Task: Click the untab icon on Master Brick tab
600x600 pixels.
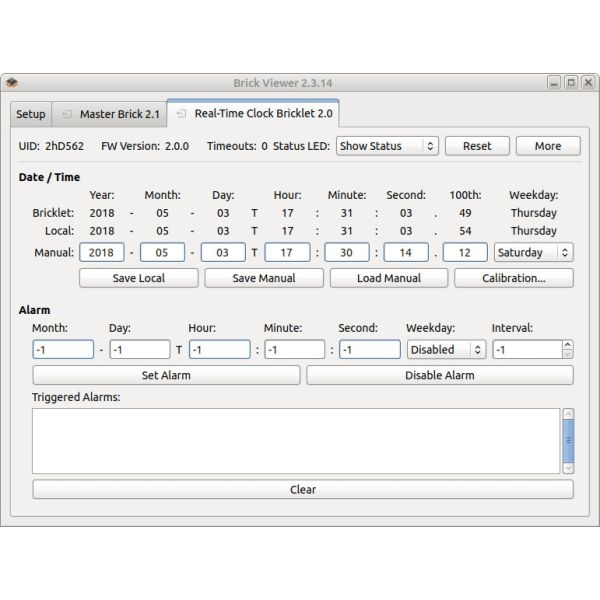Action: pos(67,114)
